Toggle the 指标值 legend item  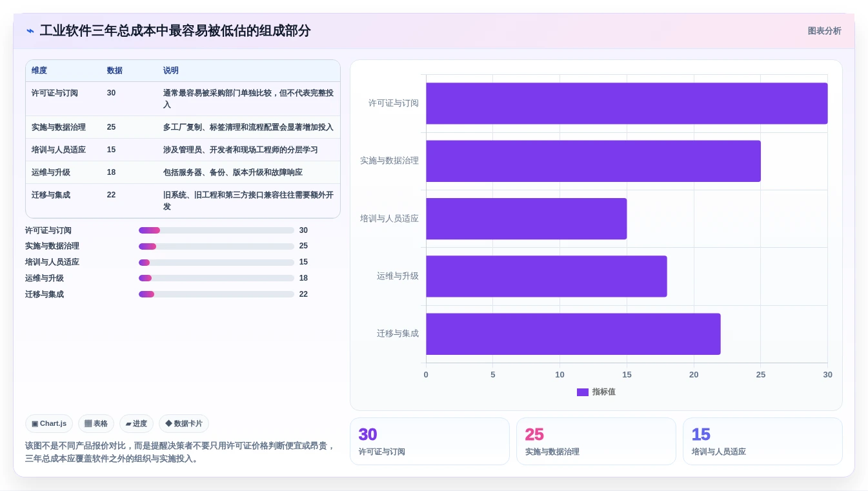(596, 392)
